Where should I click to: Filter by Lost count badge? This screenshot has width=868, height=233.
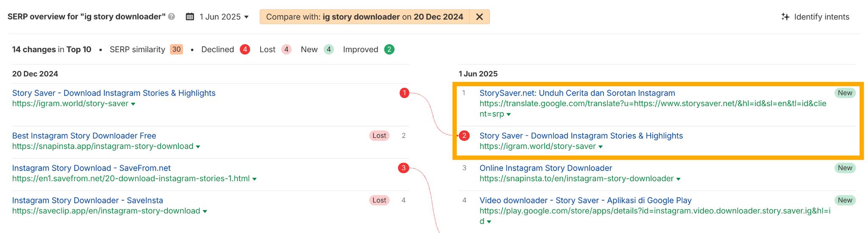(x=286, y=49)
